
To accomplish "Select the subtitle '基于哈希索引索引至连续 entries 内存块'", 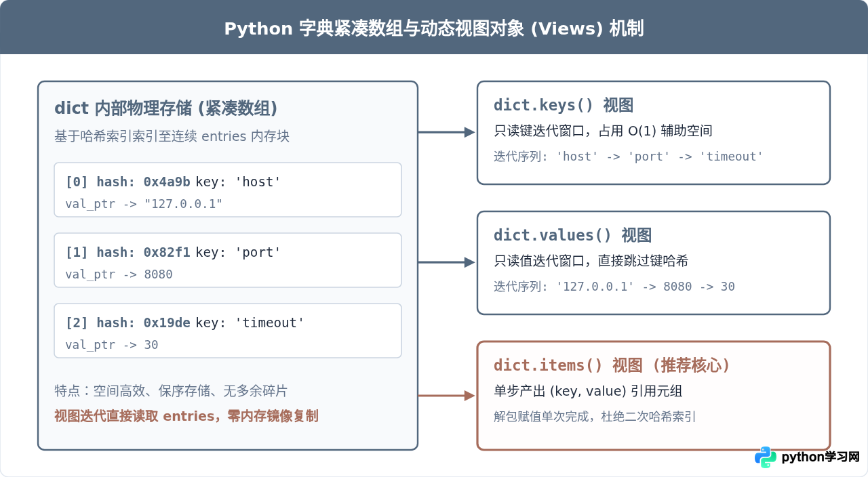I will (172, 136).
